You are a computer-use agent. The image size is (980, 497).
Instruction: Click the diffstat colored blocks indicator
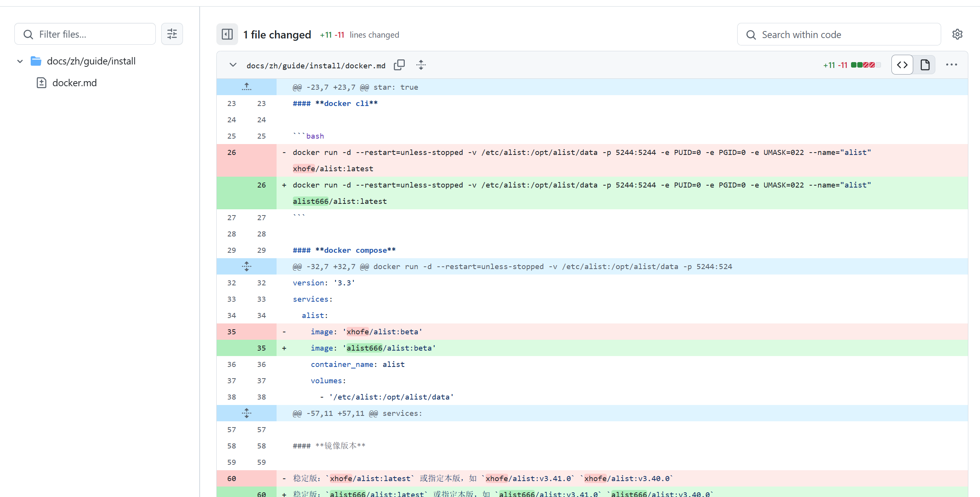point(865,65)
